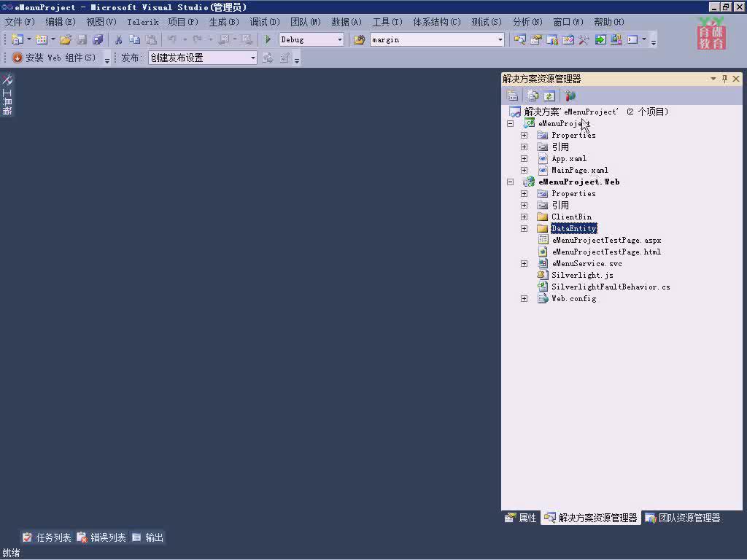Click the Redo arrow icon
The width and height of the screenshot is (747, 560).
coord(197,39)
